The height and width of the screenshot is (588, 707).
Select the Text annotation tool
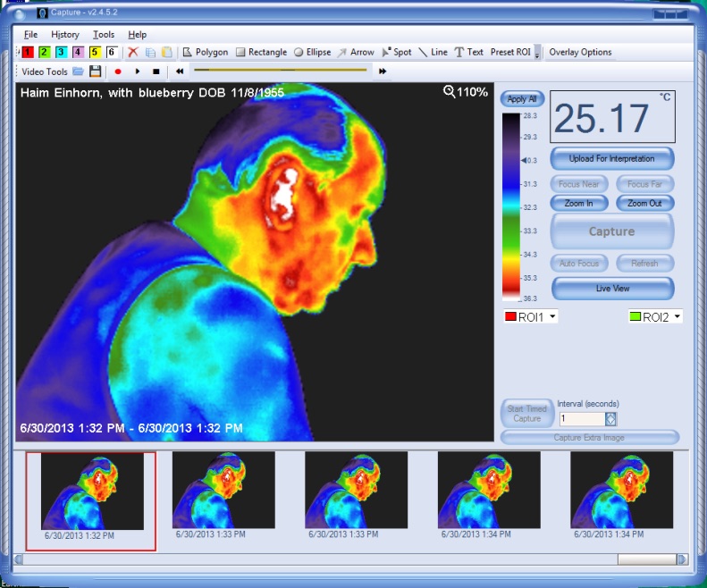[x=469, y=53]
